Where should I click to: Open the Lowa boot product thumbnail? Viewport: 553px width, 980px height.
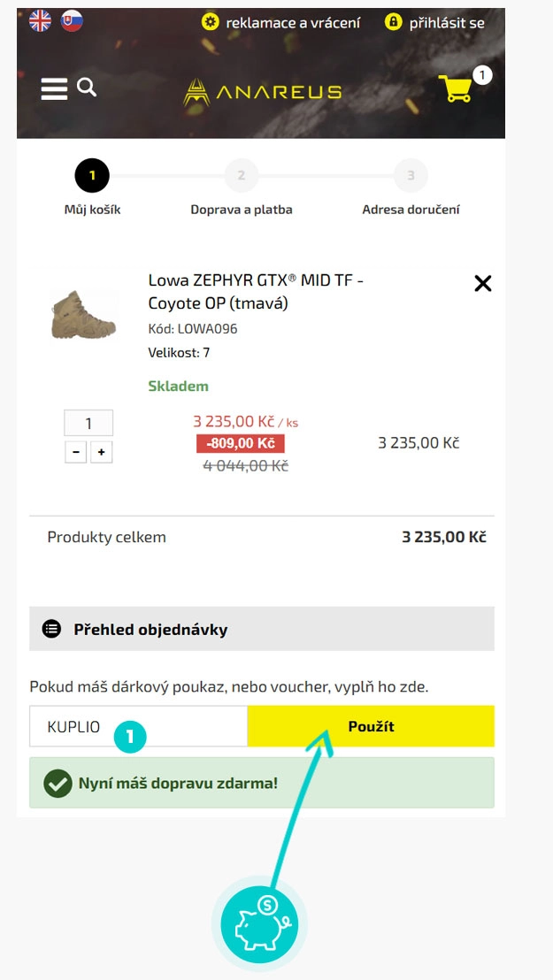(83, 315)
